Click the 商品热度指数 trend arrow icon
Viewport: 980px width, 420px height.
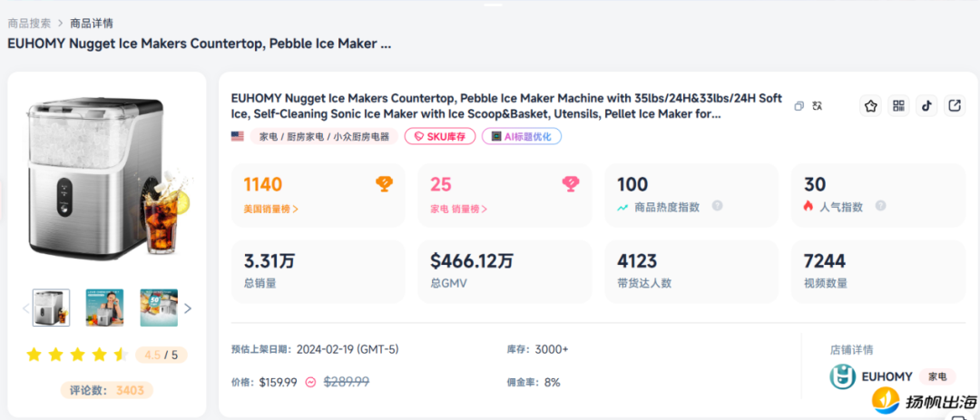click(622, 208)
